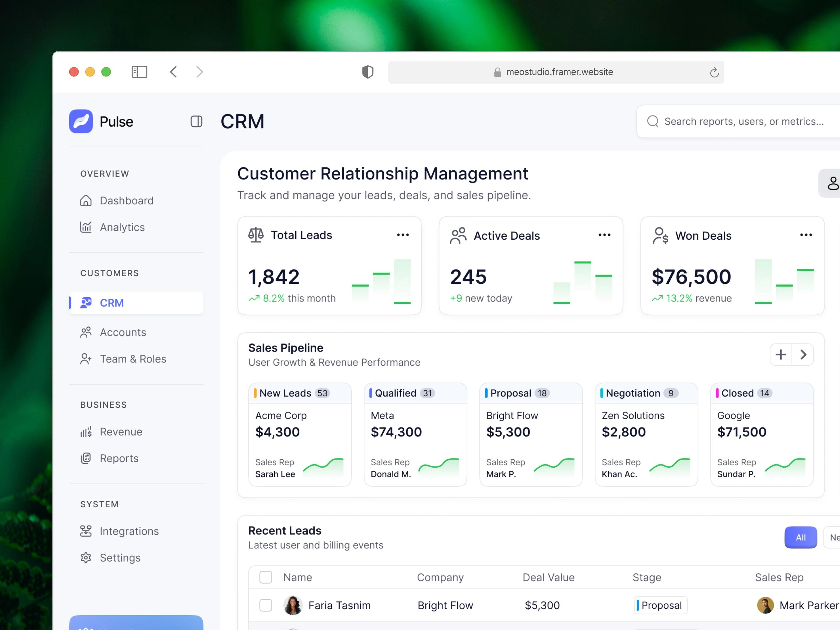The height and width of the screenshot is (630, 840).
Task: Click the search magnifier icon
Action: pos(653,121)
